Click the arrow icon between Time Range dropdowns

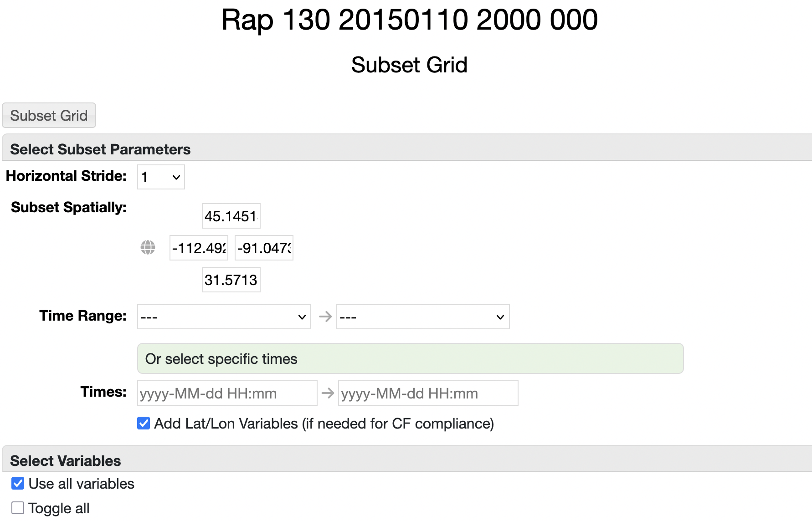[x=325, y=317]
